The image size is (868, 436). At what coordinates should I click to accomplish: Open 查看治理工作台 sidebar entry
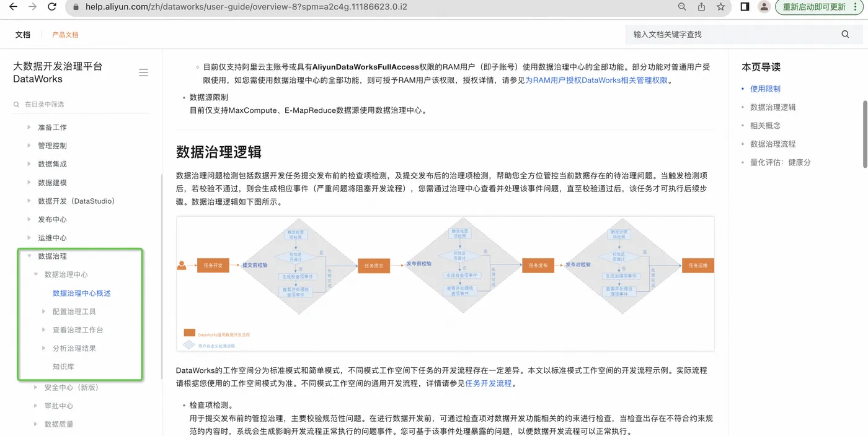(x=78, y=330)
